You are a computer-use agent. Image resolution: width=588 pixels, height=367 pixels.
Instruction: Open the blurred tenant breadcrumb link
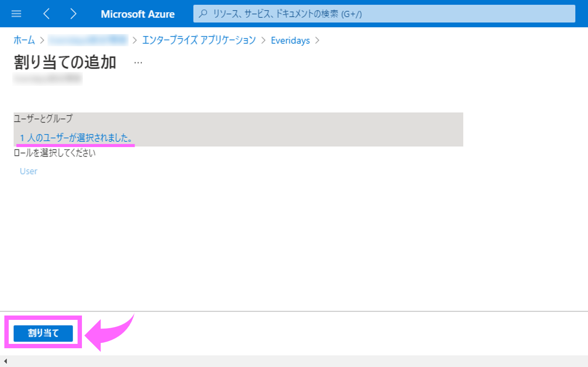point(88,41)
